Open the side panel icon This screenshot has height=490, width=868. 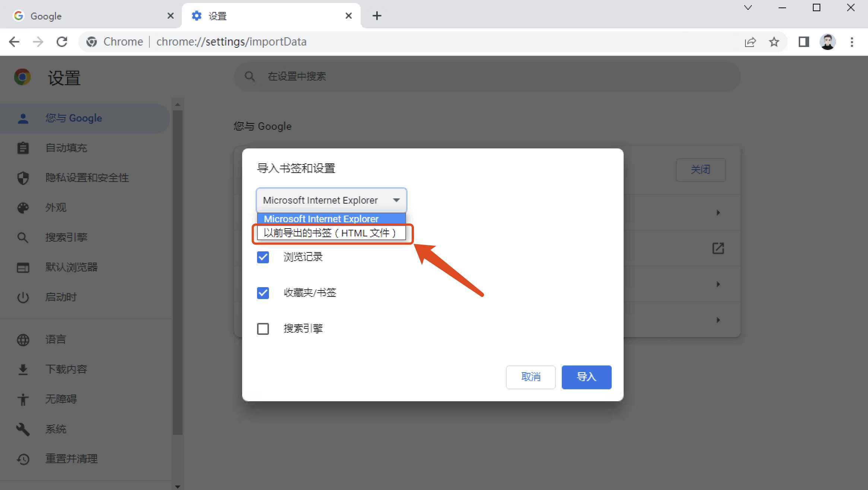[x=804, y=42]
